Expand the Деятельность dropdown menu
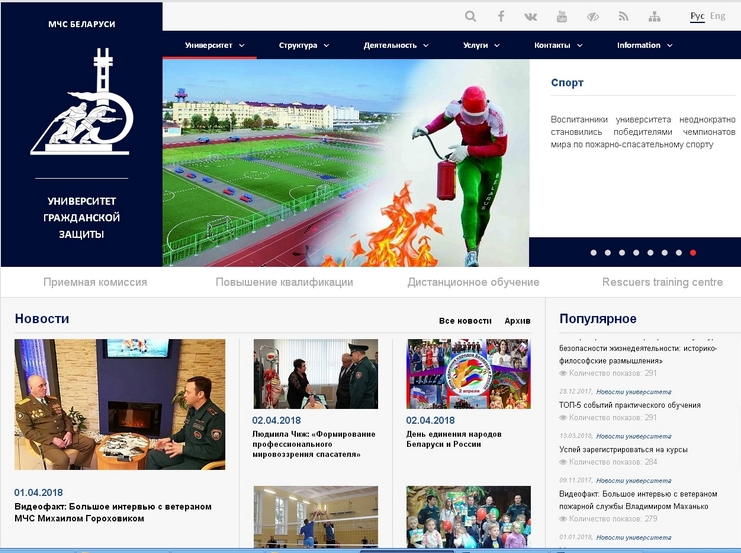The image size is (741, 553). click(x=396, y=45)
